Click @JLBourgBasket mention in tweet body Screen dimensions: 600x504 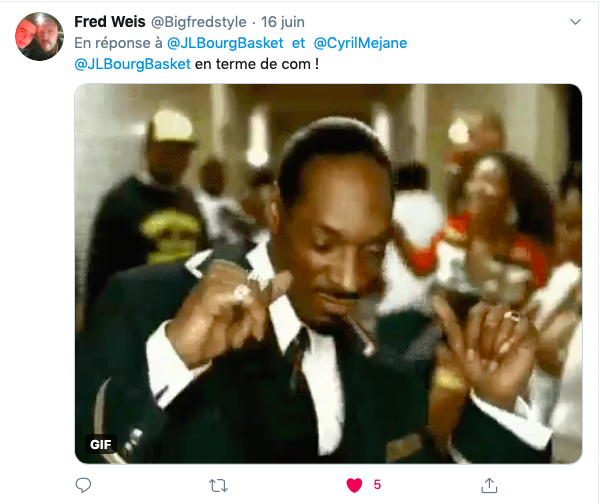click(x=132, y=64)
